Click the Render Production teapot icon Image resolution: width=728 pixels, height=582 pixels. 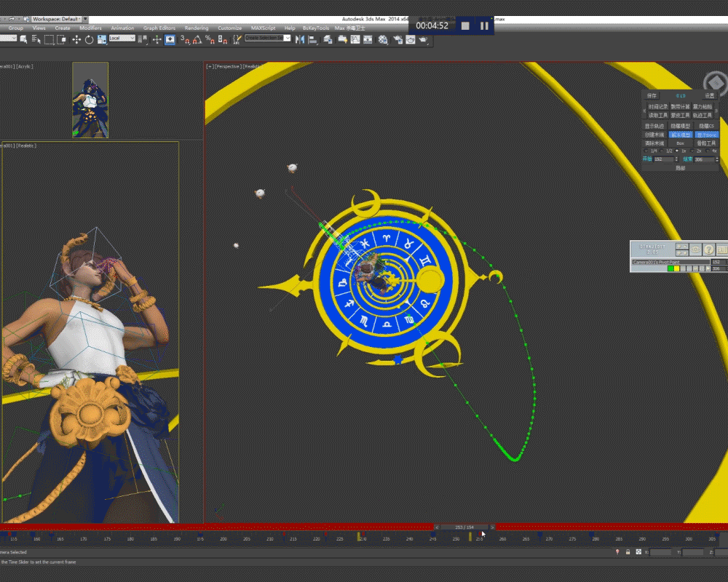[x=424, y=40]
